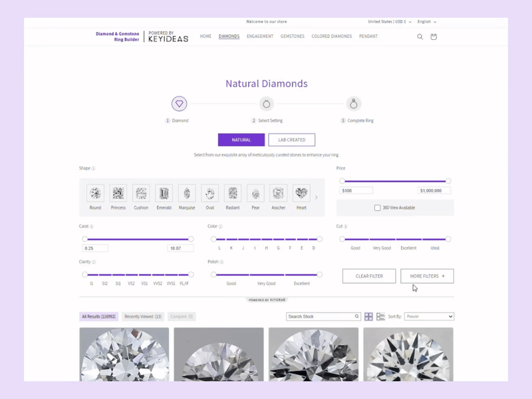Click the Complete Ring step icon
The height and width of the screenshot is (399, 532).
pyautogui.click(x=354, y=104)
